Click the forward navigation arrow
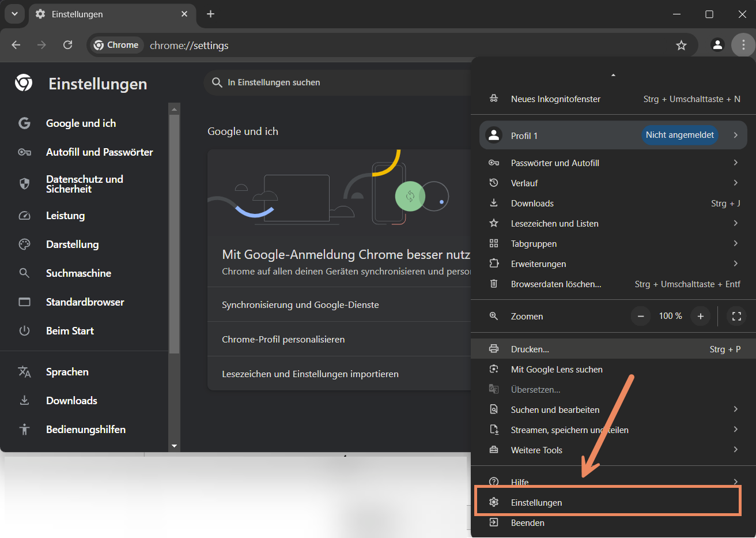Image resolution: width=756 pixels, height=538 pixels. [x=41, y=45]
